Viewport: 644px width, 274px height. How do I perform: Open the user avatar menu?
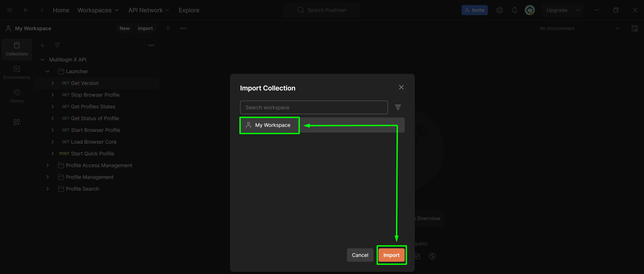pyautogui.click(x=530, y=10)
